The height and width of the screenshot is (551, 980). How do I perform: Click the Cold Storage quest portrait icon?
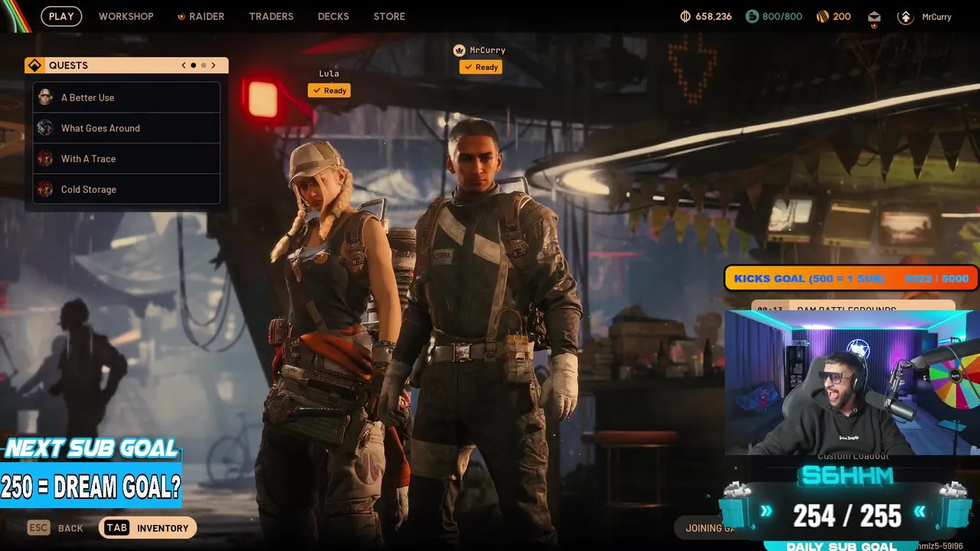tap(45, 189)
